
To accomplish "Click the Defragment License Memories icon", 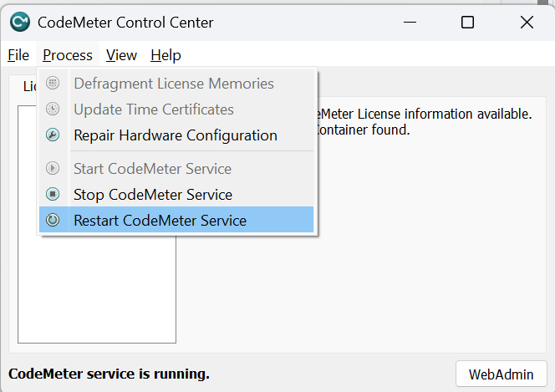I will tap(53, 84).
